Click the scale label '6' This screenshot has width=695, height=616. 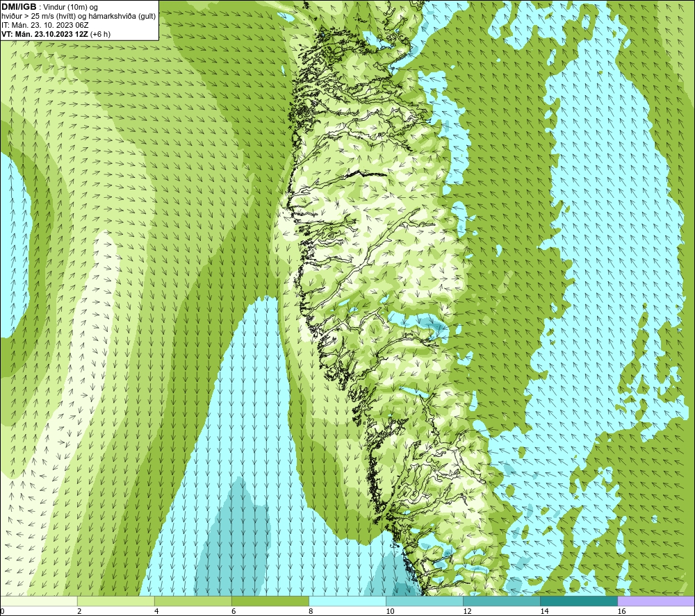[234, 612]
